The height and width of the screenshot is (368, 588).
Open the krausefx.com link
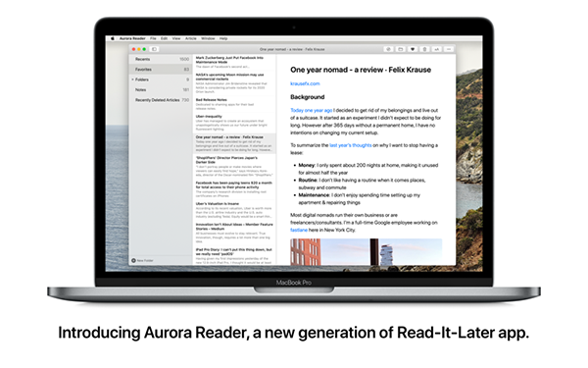coord(305,83)
